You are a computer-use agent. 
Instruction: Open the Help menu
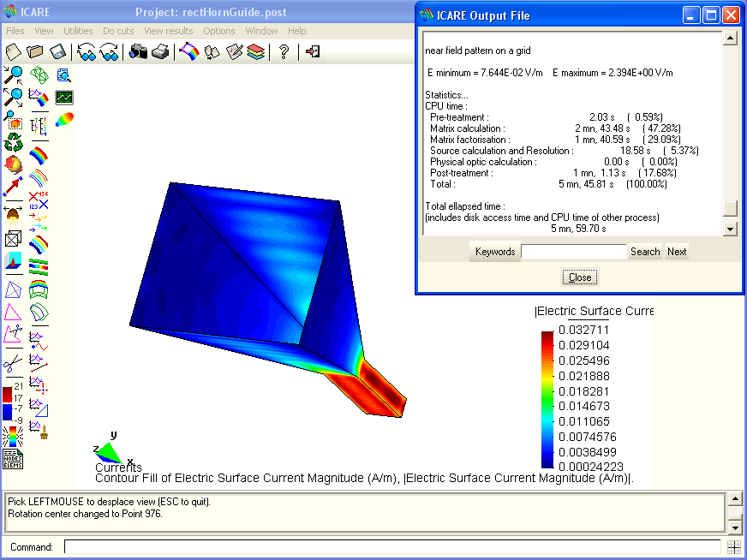coord(296,31)
